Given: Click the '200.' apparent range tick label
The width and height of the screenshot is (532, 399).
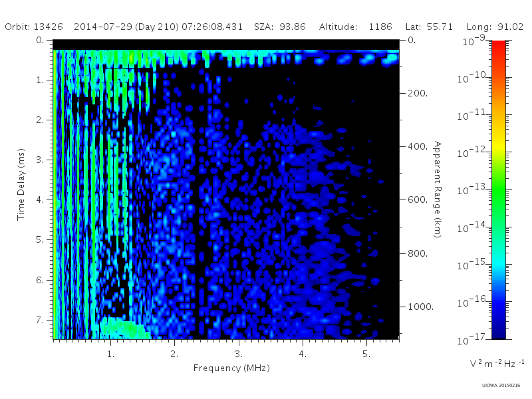Looking at the screenshot, I should [418, 93].
